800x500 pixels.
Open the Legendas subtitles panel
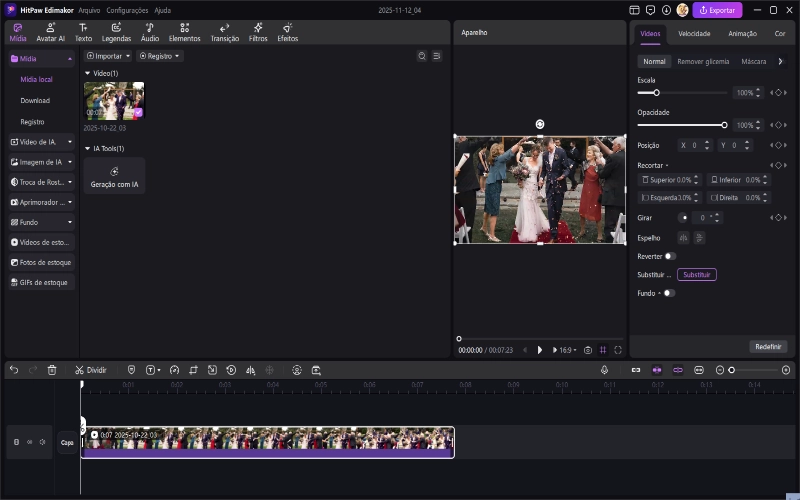tap(116, 32)
